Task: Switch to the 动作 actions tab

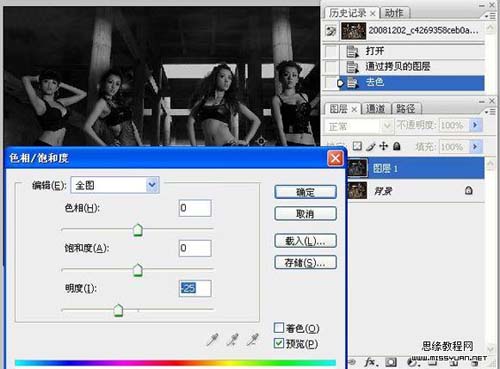Action: (x=394, y=13)
